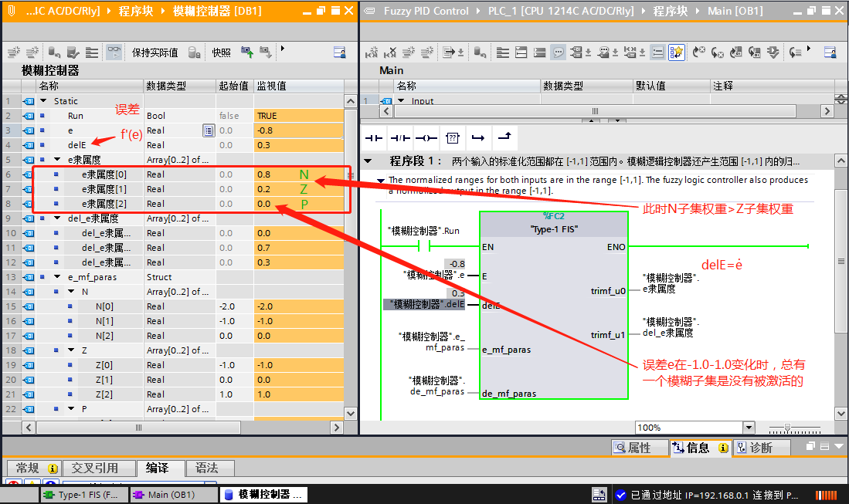Click 程序块 in the Main editor breadcrumb
Viewport: 849px width, 504px height.
(670, 11)
